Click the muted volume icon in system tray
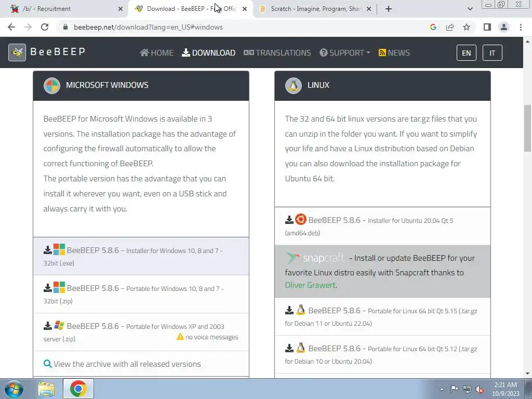Screen dimensions: 532x399 point(480,389)
